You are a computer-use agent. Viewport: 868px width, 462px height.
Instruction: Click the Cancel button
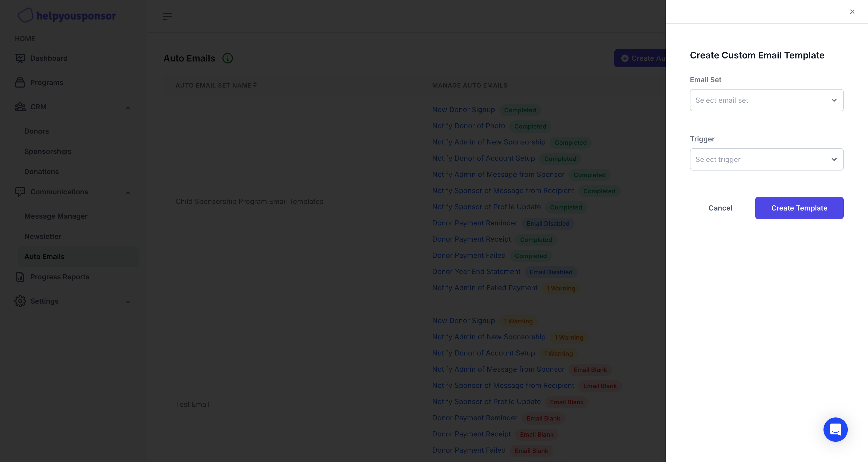[x=720, y=208]
